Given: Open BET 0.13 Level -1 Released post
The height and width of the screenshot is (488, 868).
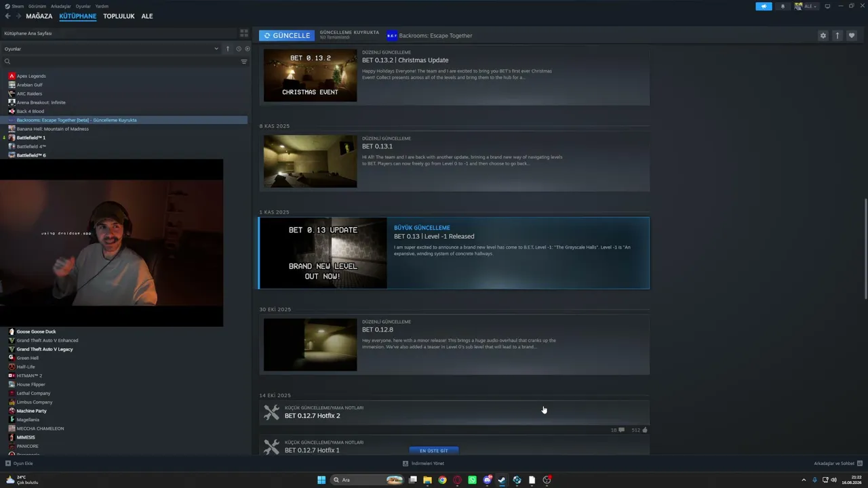Looking at the screenshot, I should (x=454, y=253).
